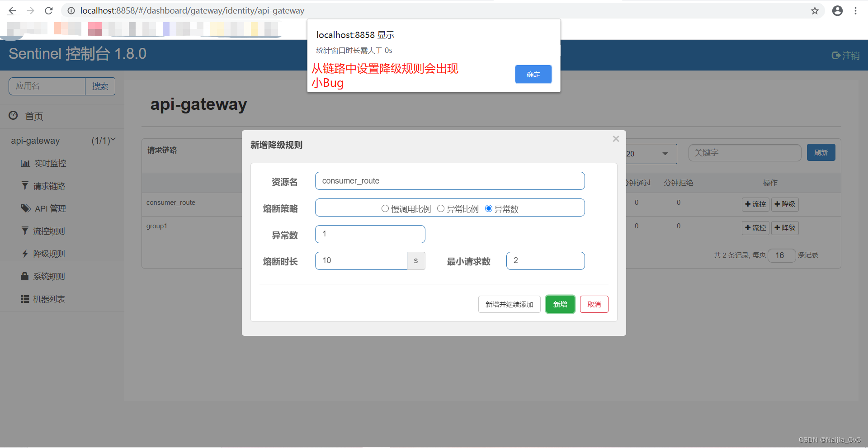
Task: Open the browser profile account icon
Action: pyautogui.click(x=837, y=10)
